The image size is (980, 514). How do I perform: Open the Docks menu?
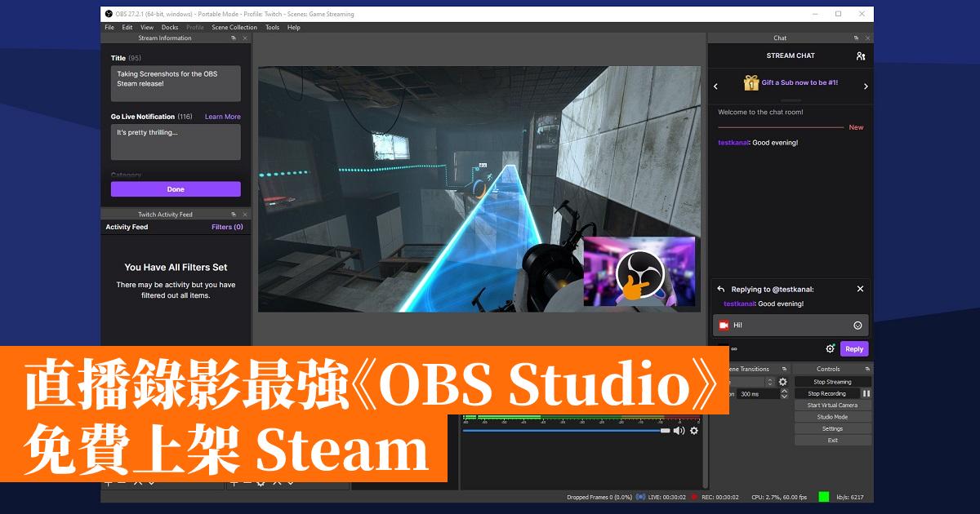pyautogui.click(x=170, y=27)
